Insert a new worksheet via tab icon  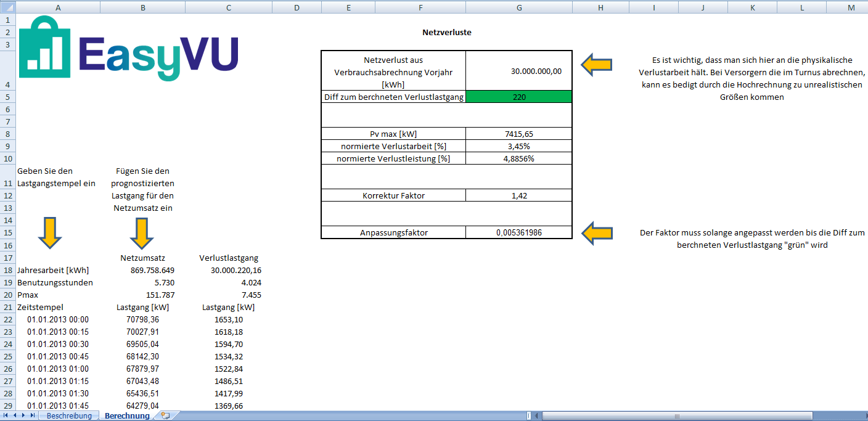[165, 416]
